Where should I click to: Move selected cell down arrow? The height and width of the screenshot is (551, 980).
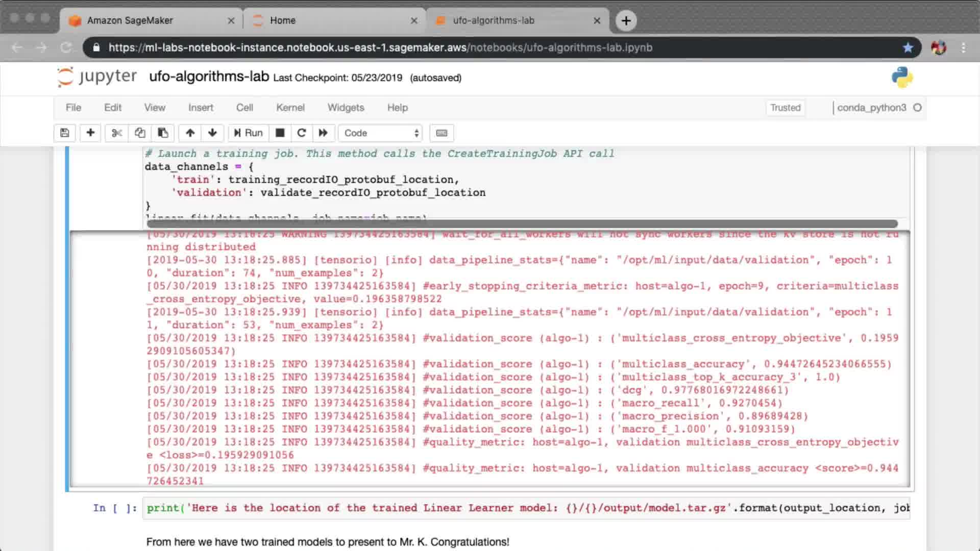tap(212, 133)
